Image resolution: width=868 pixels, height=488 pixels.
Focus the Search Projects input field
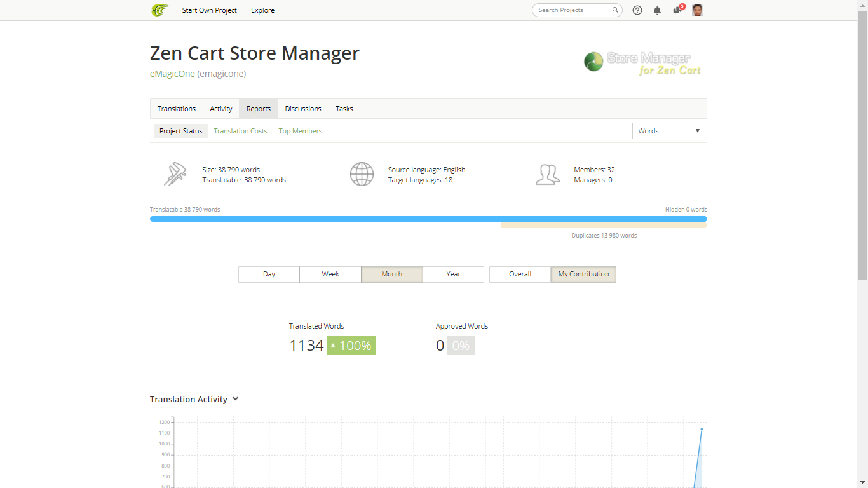[x=572, y=10]
